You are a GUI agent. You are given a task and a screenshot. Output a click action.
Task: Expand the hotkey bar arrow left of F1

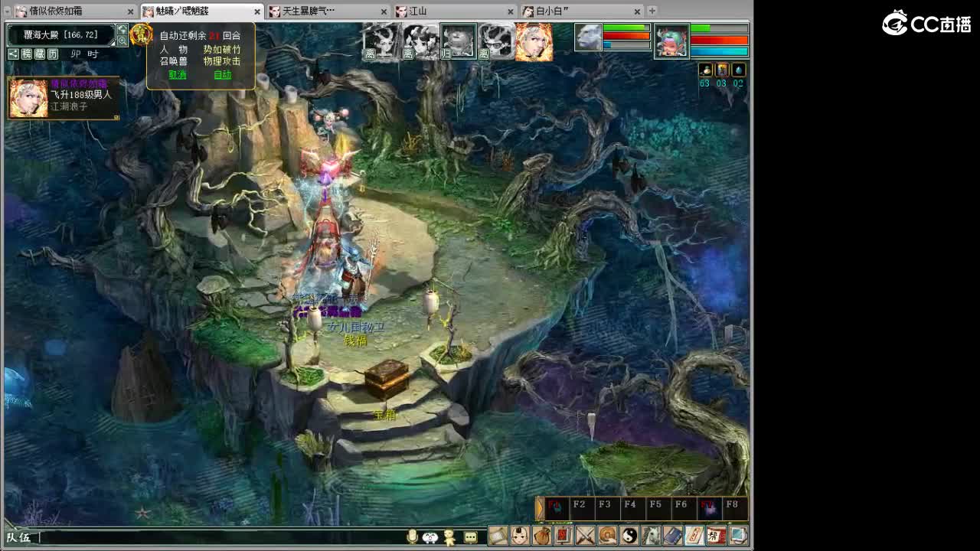point(540,508)
